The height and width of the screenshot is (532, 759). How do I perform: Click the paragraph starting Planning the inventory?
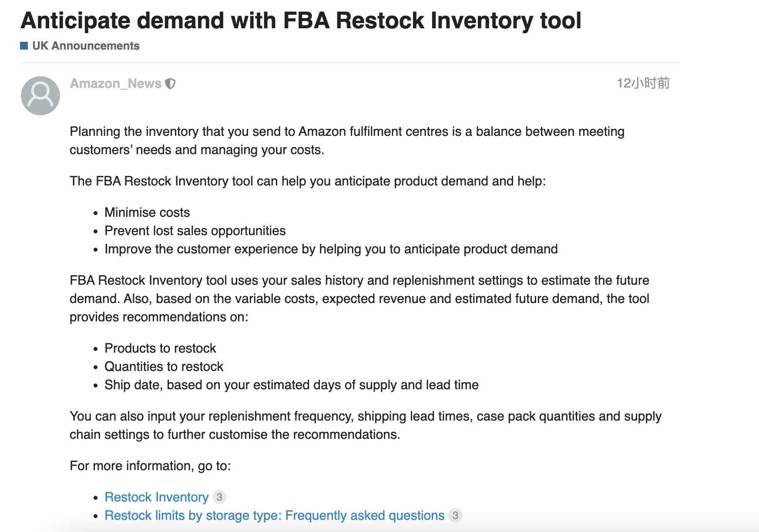pyautogui.click(x=347, y=141)
